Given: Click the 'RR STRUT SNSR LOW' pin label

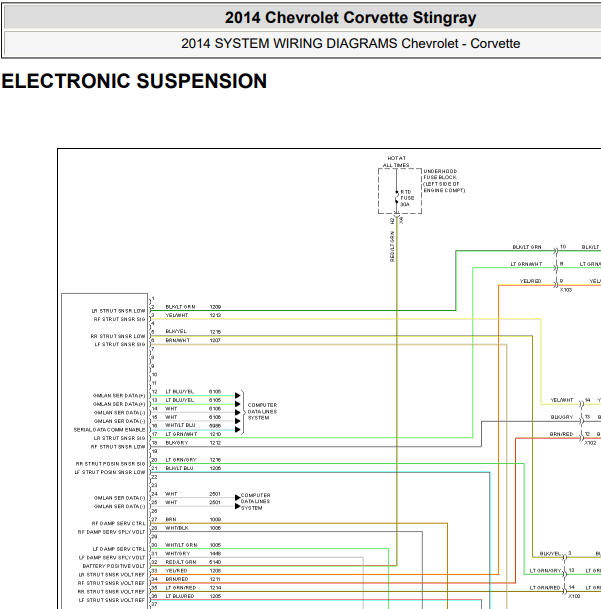Looking at the screenshot, I should click(x=118, y=336).
